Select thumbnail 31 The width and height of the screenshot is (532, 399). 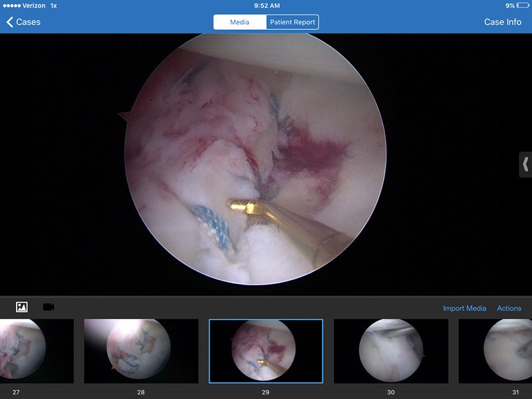[x=495, y=351]
